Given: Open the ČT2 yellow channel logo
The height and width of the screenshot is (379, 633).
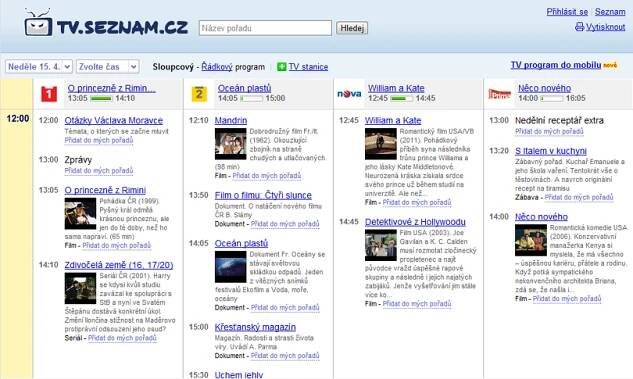Looking at the screenshot, I should [x=199, y=94].
